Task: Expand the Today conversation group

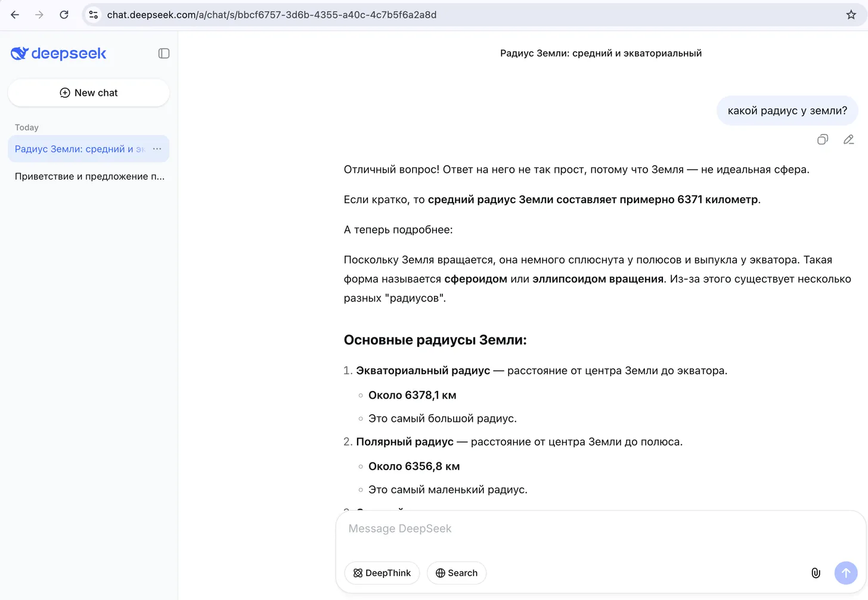Action: pos(26,127)
